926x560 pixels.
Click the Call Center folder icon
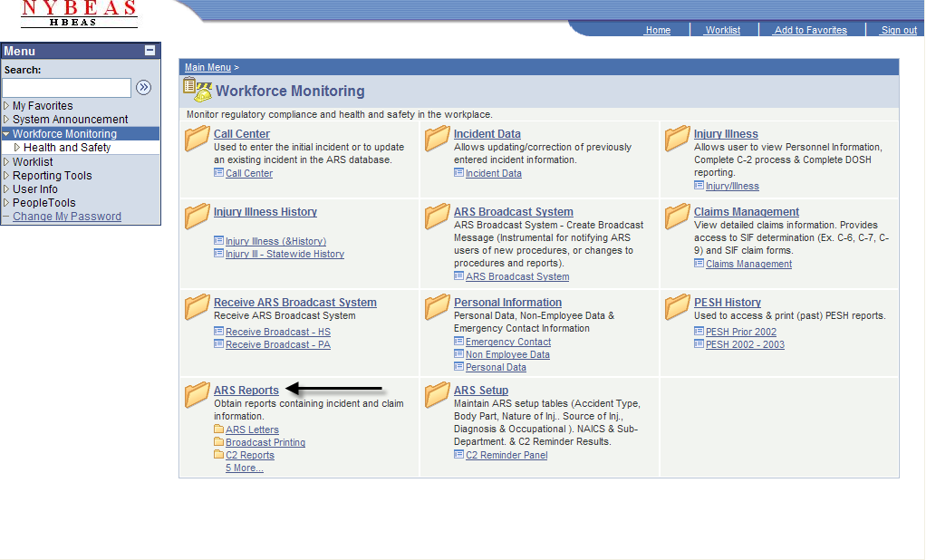point(198,139)
